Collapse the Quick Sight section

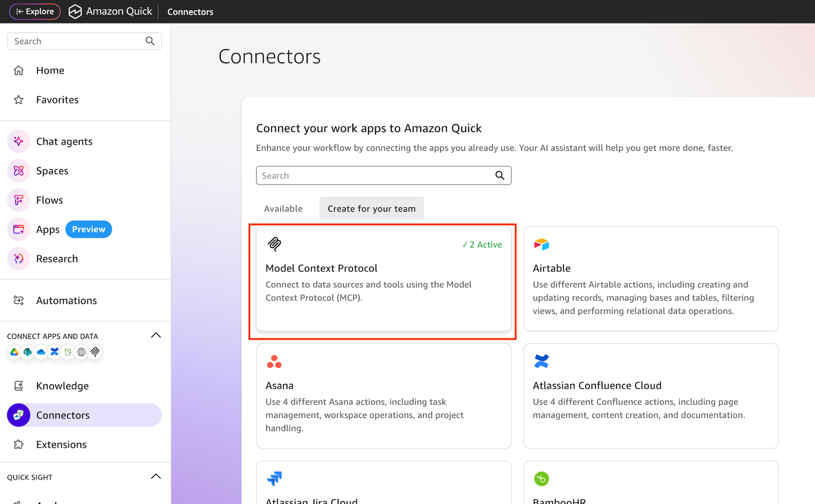(156, 477)
